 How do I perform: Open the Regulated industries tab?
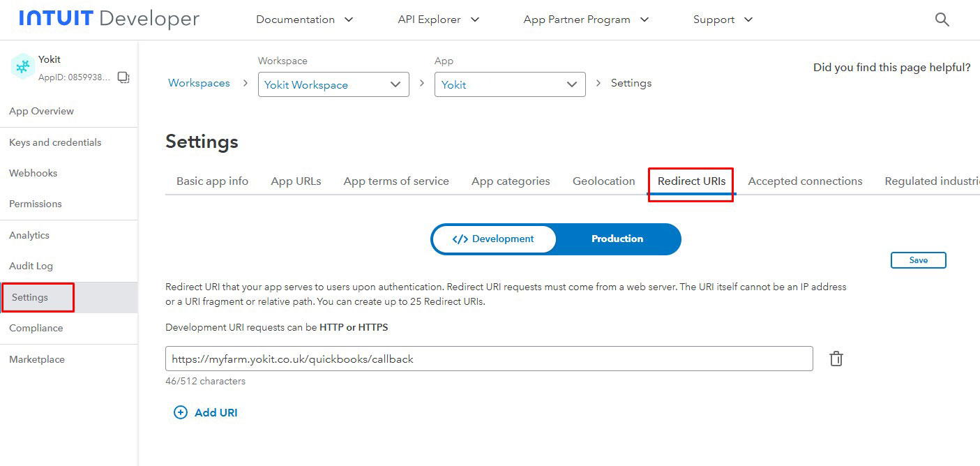pos(932,181)
